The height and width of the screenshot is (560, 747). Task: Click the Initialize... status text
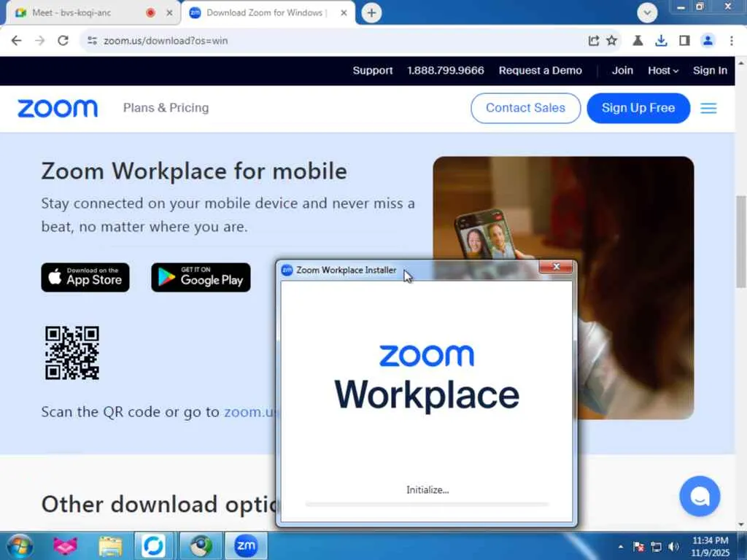427,490
